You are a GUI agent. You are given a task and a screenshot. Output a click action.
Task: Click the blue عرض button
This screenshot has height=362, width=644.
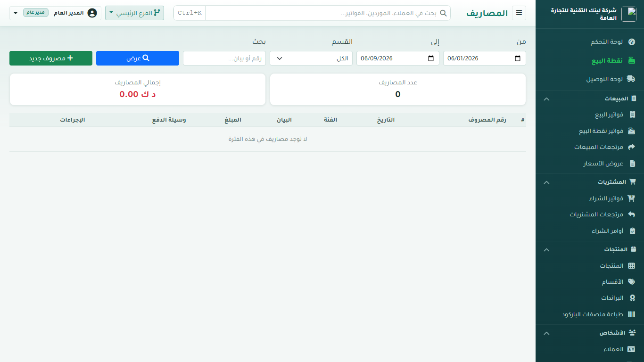tap(138, 58)
